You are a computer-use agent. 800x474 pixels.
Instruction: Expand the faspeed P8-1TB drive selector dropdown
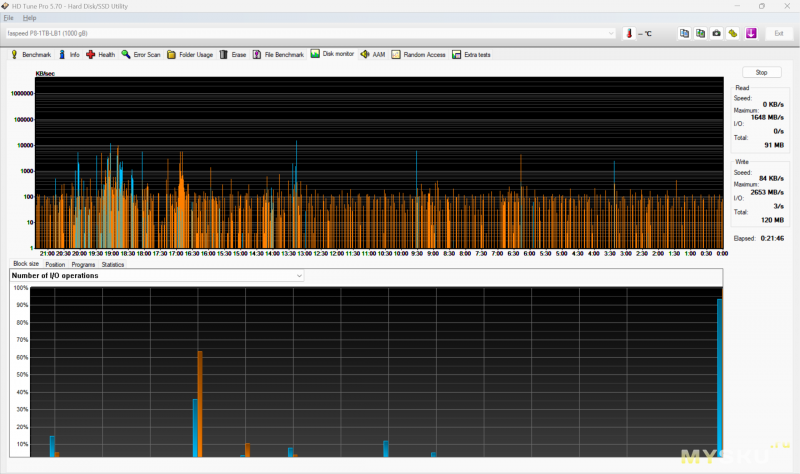(611, 33)
